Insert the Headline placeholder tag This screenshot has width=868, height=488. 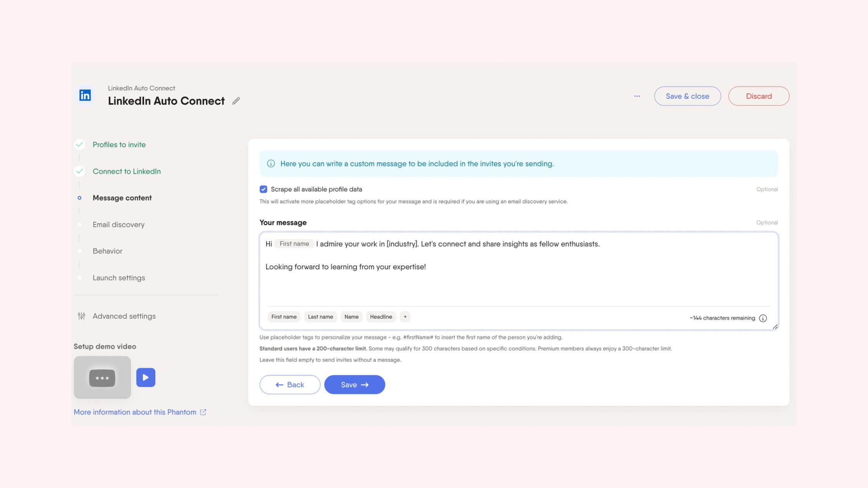381,316
